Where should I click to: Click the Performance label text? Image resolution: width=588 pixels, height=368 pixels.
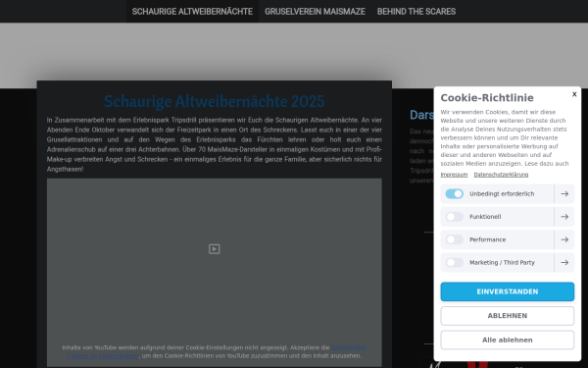[x=487, y=239]
